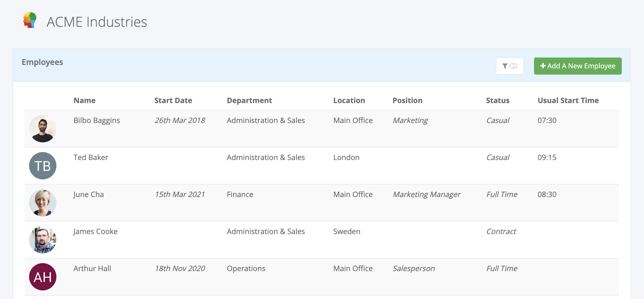Screen dimensions: 644x299
Task: Click the 07:30 usual start time
Action: (x=547, y=120)
